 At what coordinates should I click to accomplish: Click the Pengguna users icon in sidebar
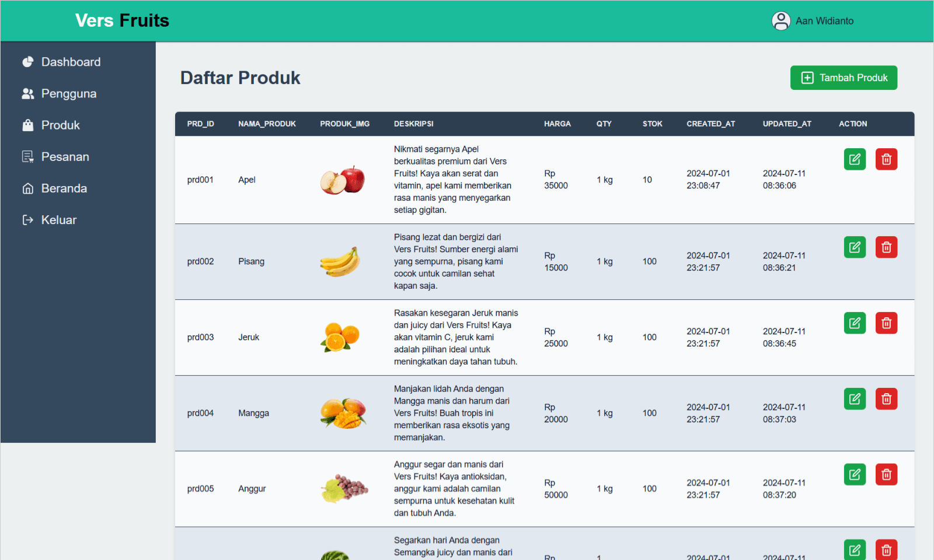click(28, 93)
